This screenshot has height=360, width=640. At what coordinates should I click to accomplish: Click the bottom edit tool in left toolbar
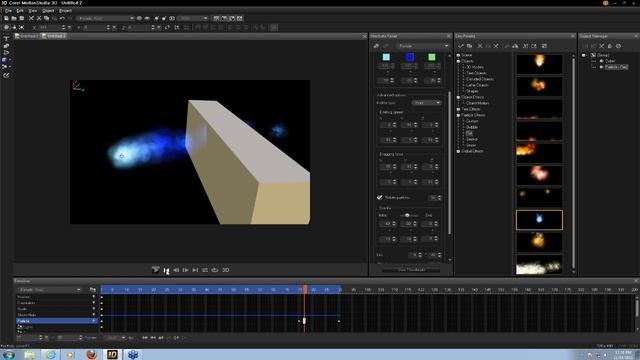tap(6, 75)
